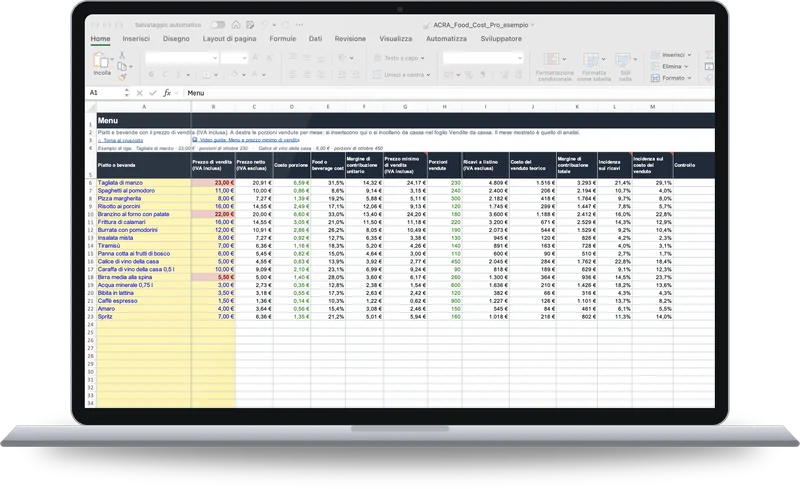Expand the Inserisci cells dropdown
Screen dimensions: 800x489
point(690,55)
